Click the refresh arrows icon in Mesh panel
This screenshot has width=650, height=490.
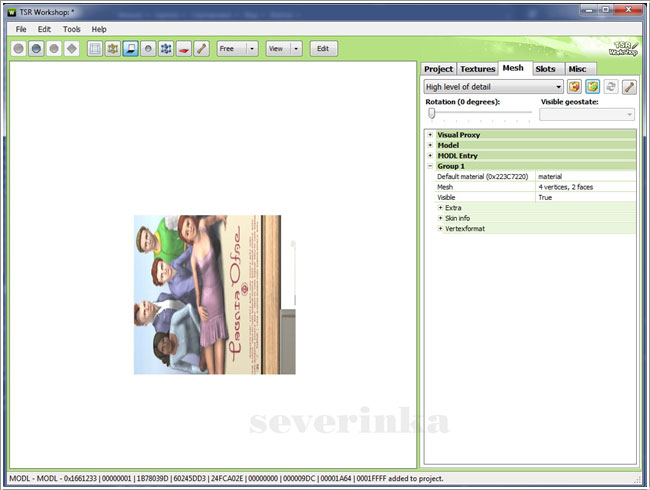coord(611,87)
